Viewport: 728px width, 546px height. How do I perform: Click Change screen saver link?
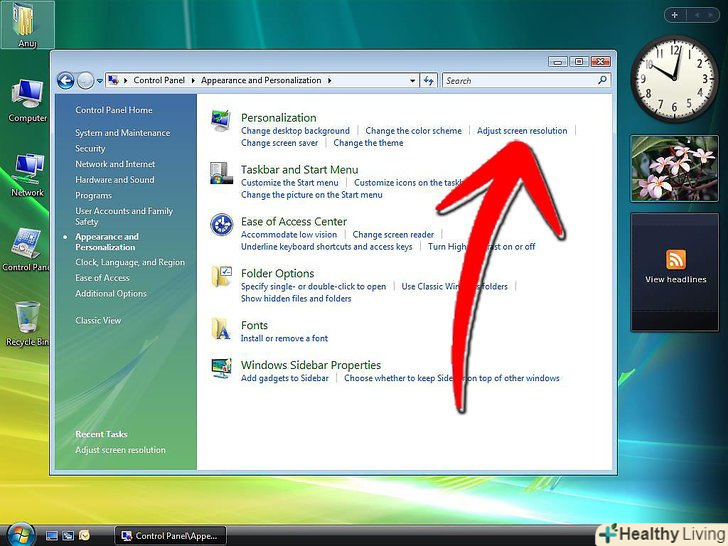click(280, 143)
